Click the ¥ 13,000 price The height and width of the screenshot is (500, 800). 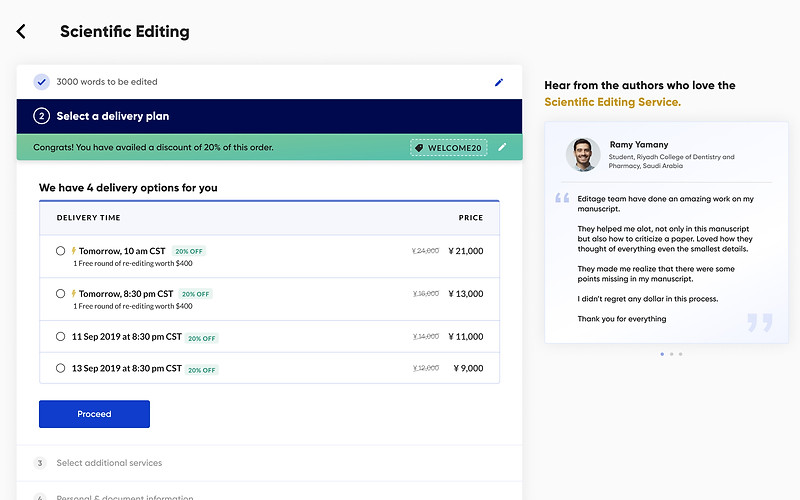pos(466,294)
